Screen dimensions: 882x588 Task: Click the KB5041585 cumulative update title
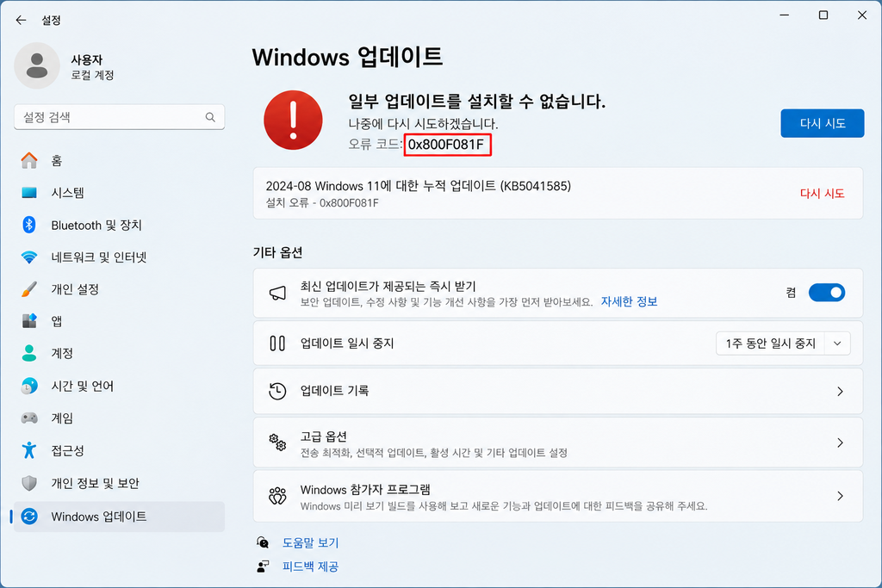418,186
